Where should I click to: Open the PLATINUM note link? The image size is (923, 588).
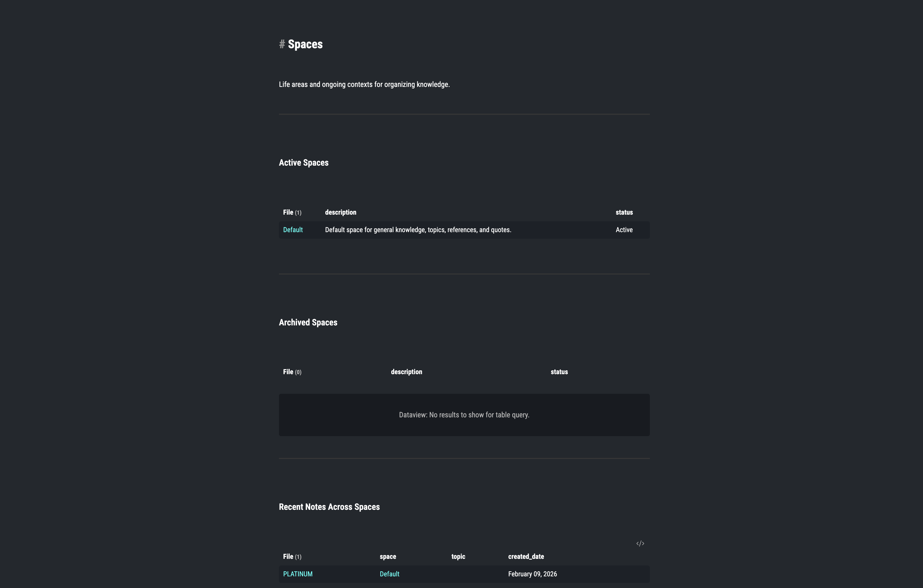298,574
